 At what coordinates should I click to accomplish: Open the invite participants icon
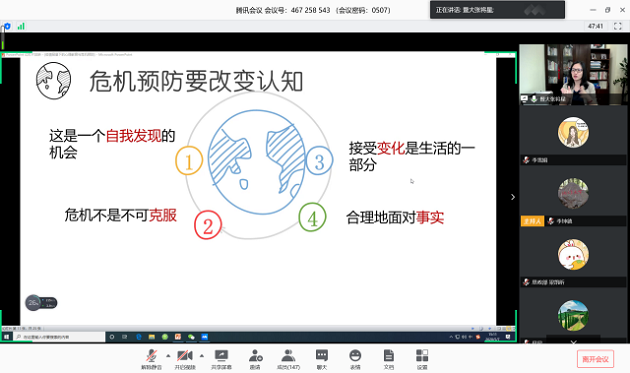[255, 359]
